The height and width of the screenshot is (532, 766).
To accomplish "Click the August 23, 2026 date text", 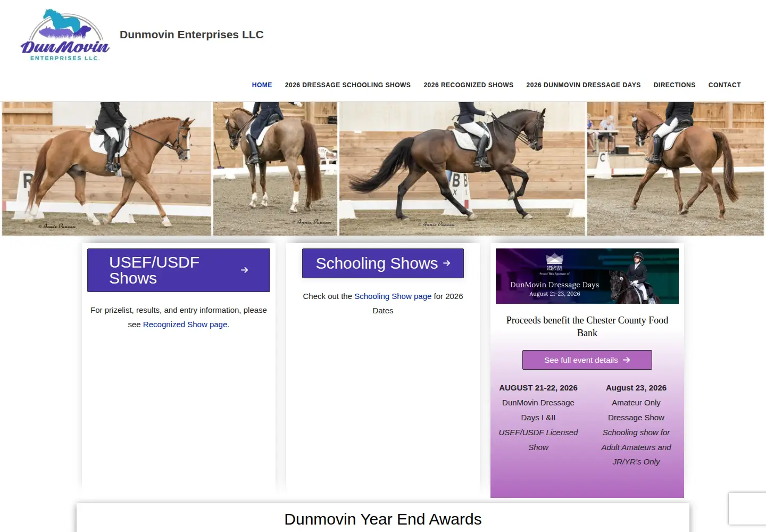I will [x=636, y=388].
